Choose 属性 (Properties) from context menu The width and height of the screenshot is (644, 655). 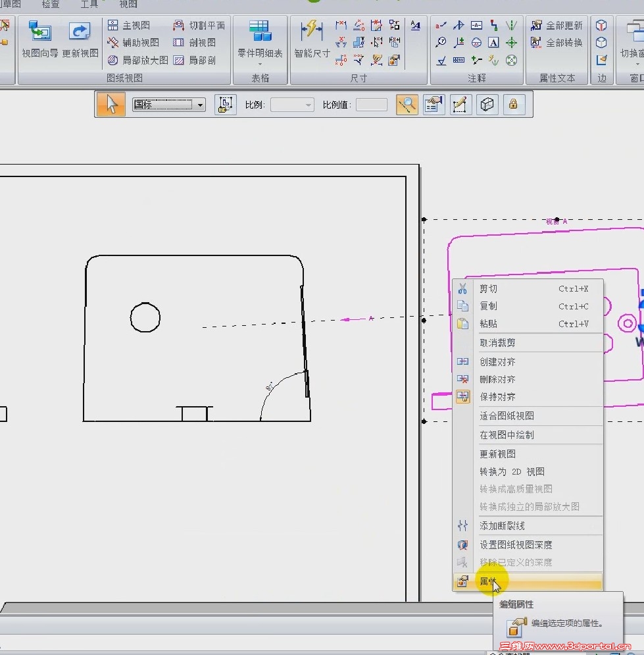point(528,581)
